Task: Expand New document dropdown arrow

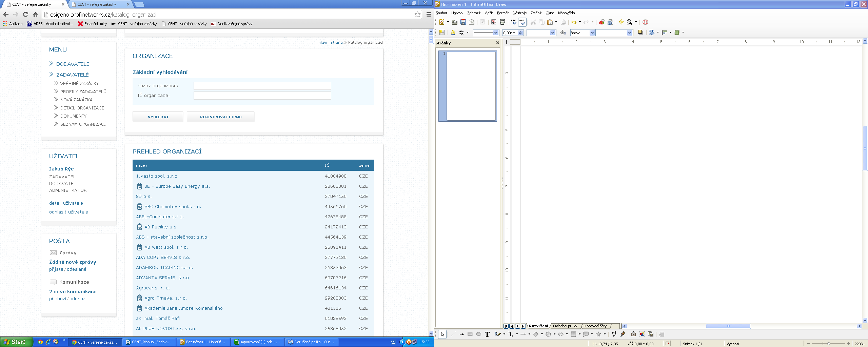Action: click(448, 22)
